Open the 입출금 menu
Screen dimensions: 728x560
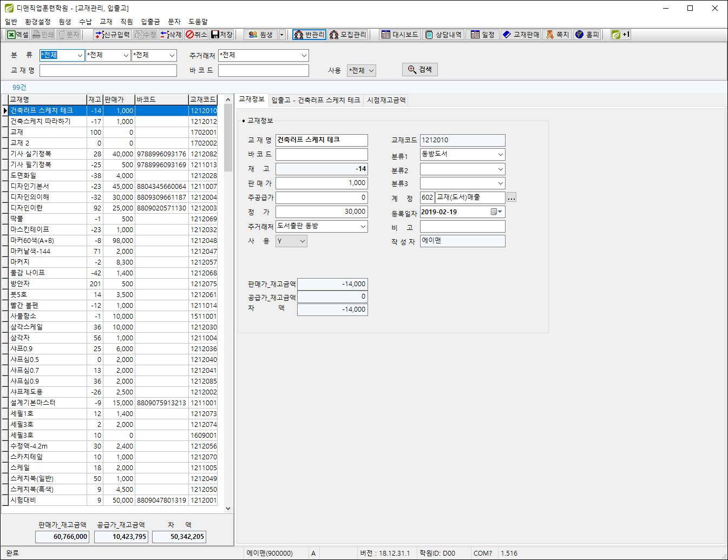point(150,22)
